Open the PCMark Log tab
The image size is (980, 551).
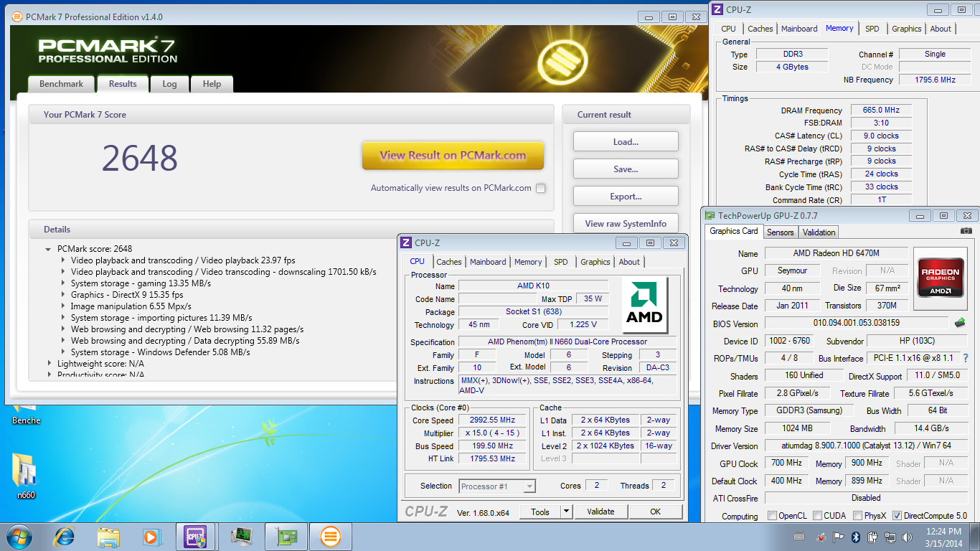pos(169,84)
